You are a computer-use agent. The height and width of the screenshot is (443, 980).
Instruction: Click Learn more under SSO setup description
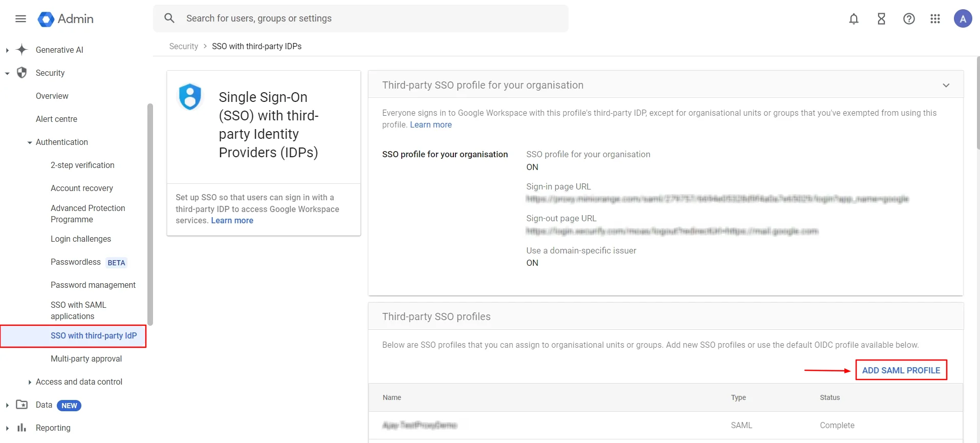click(232, 221)
